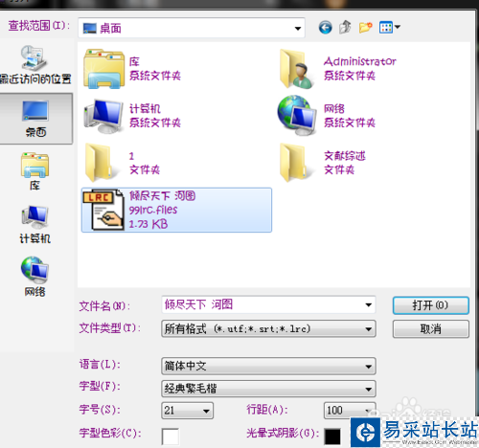The image size is (479, 448).
Task: Pick the 字型色彩 white color swatch
Action: [x=171, y=437]
